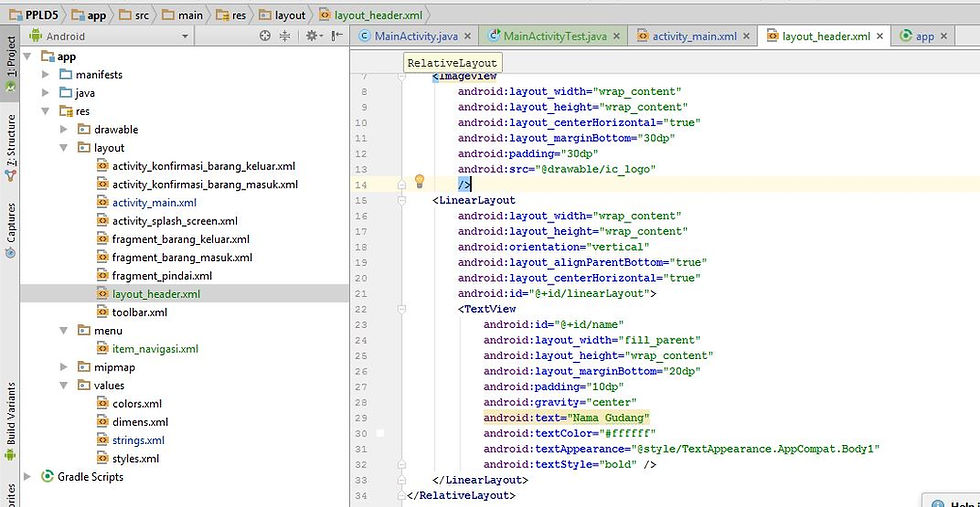980x507 pixels.
Task: Click the java folder icon
Action: [66, 93]
